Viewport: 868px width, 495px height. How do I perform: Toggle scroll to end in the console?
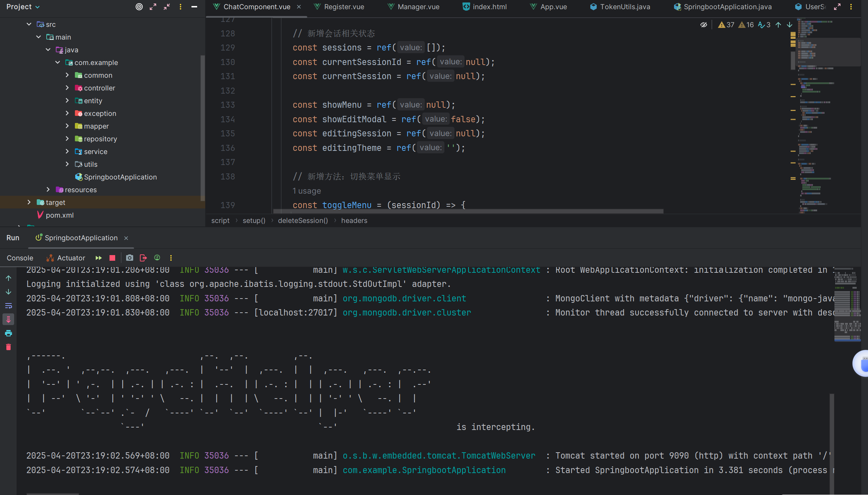coord(8,319)
